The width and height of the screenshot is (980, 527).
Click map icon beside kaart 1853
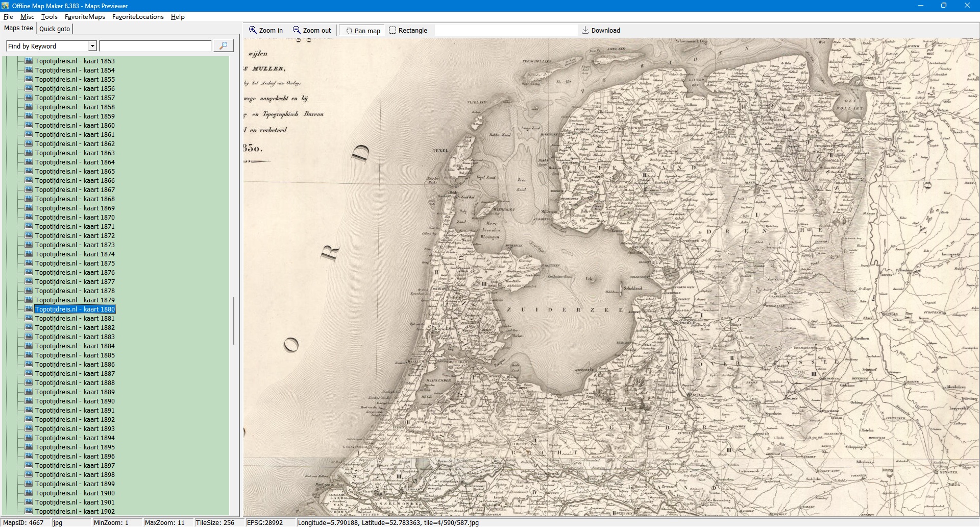(x=29, y=61)
